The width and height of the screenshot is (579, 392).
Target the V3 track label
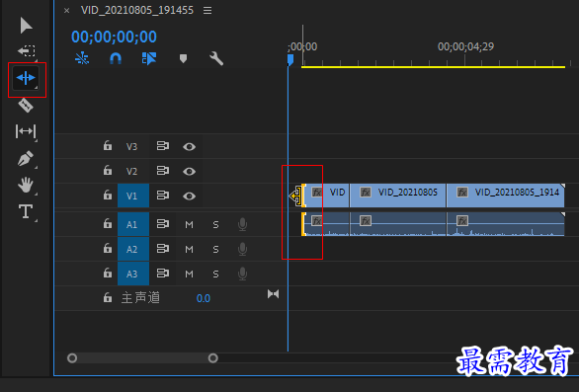coord(131,146)
